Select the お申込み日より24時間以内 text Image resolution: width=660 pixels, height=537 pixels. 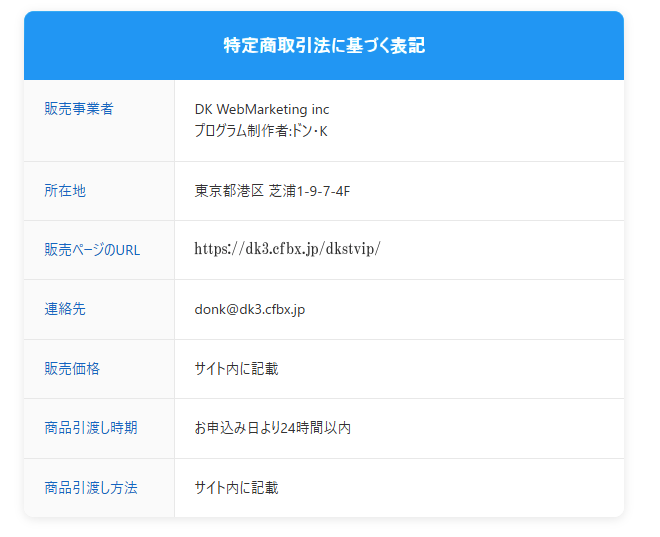pyautogui.click(x=273, y=428)
